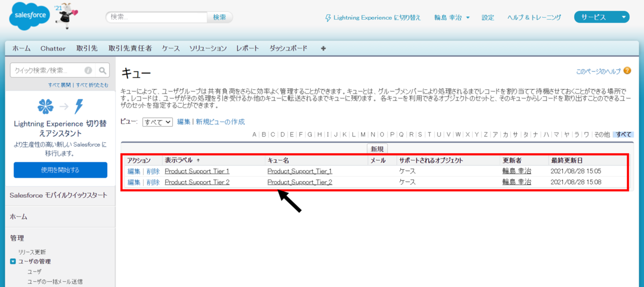Click 使用を開始する button
This screenshot has height=287, width=644.
[60, 170]
